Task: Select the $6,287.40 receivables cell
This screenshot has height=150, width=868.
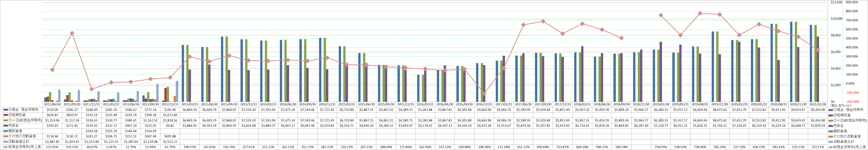Action: point(642,126)
